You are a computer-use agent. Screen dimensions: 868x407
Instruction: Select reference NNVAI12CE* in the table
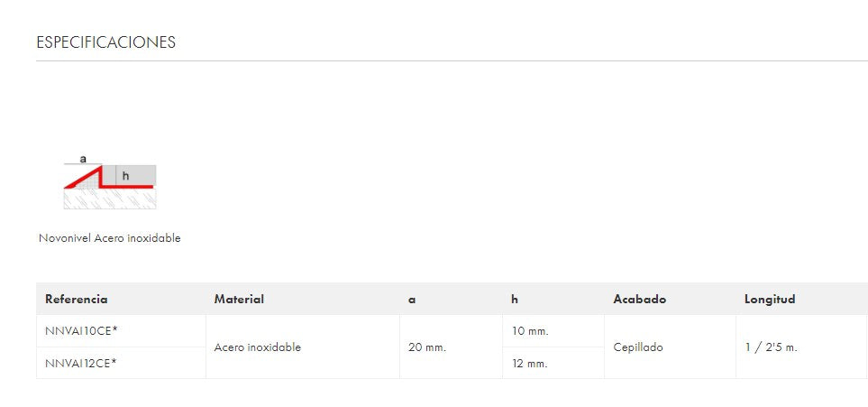tap(81, 363)
